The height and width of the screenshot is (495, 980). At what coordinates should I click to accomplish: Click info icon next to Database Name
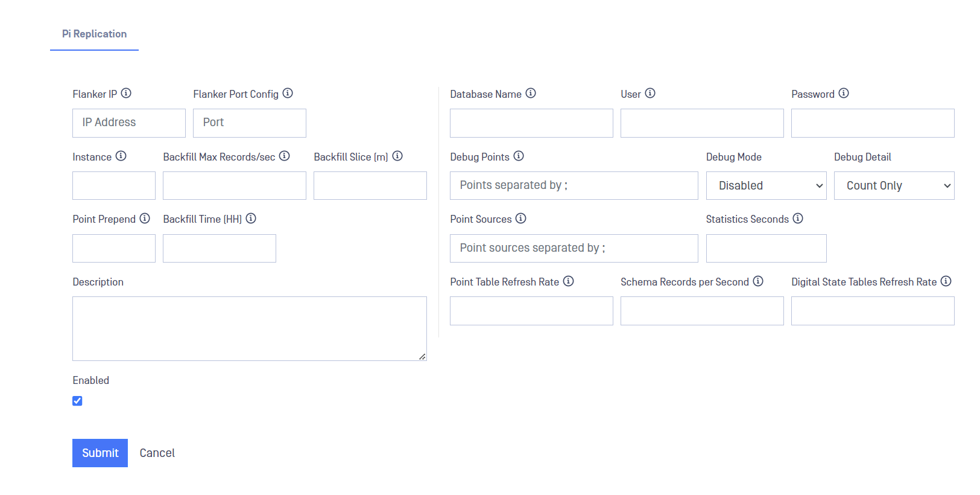pos(531,93)
